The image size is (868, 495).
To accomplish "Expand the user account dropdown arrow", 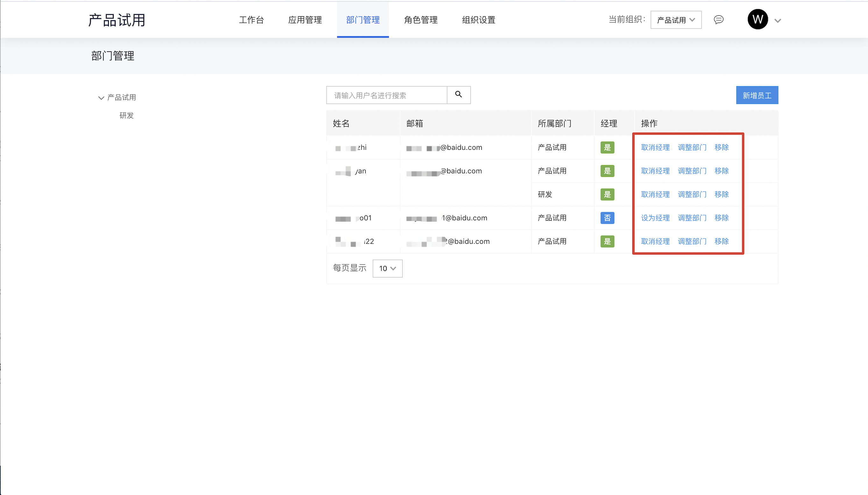I will click(778, 21).
